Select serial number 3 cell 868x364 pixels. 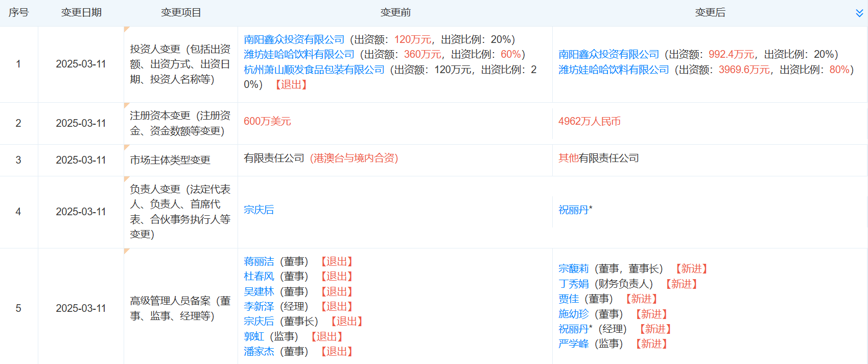pos(18,160)
